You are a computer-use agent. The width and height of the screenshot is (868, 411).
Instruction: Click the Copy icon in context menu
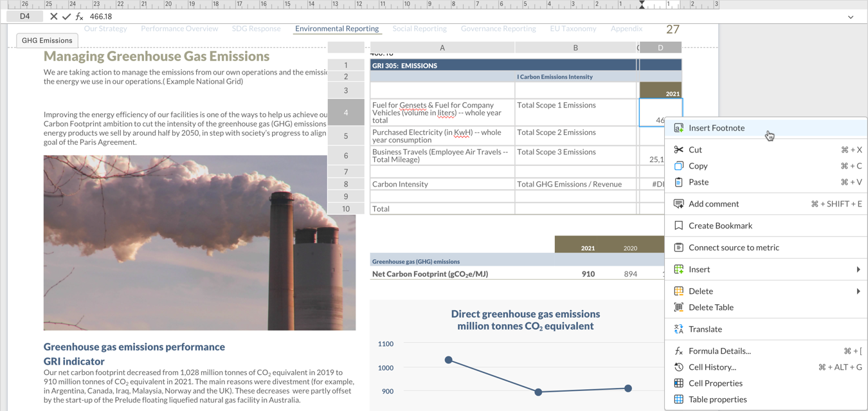678,166
